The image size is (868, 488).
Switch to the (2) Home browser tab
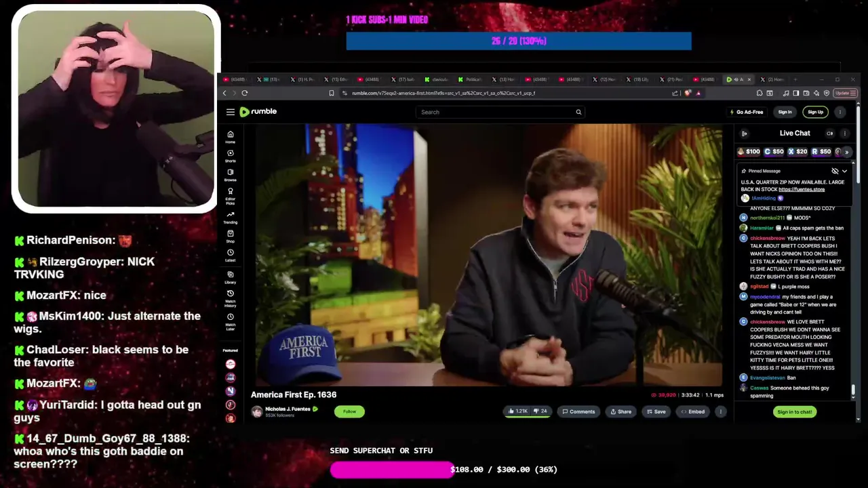[x=772, y=79]
